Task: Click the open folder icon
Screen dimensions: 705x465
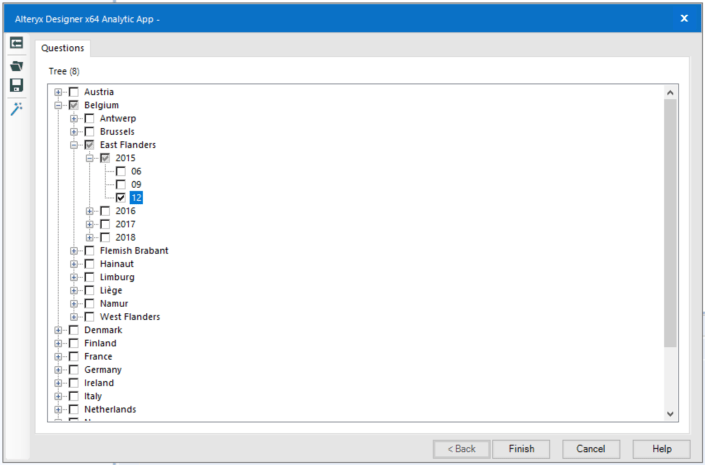Action: (16, 65)
